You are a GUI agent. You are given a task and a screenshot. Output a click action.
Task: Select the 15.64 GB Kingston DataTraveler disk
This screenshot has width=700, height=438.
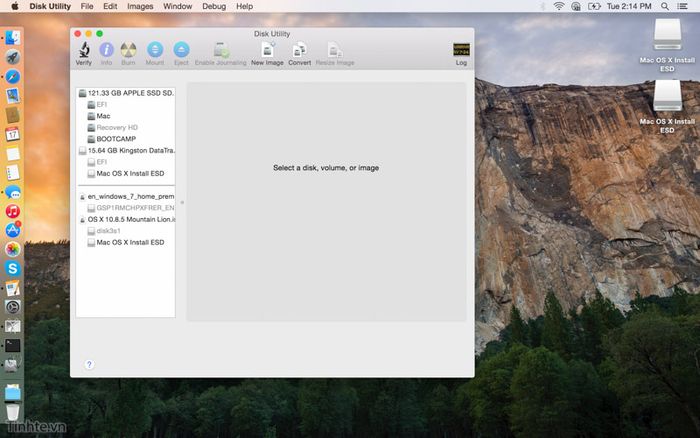(x=126, y=150)
